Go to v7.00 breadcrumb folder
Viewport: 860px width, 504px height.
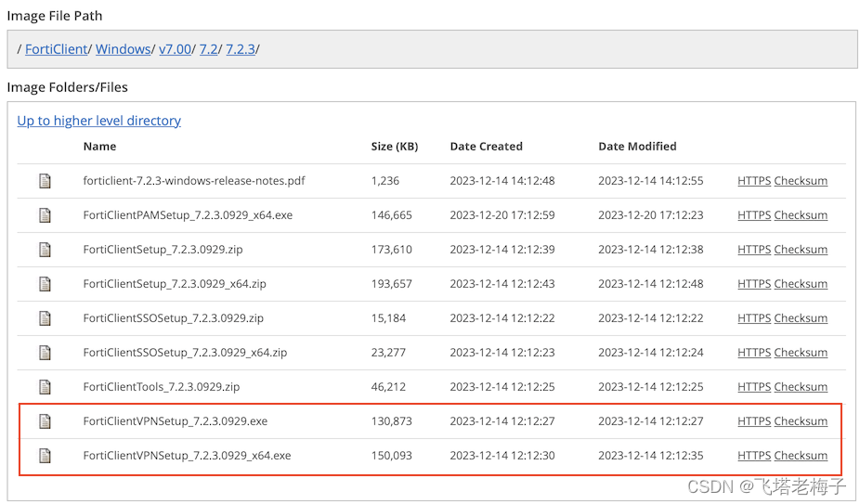coord(175,49)
